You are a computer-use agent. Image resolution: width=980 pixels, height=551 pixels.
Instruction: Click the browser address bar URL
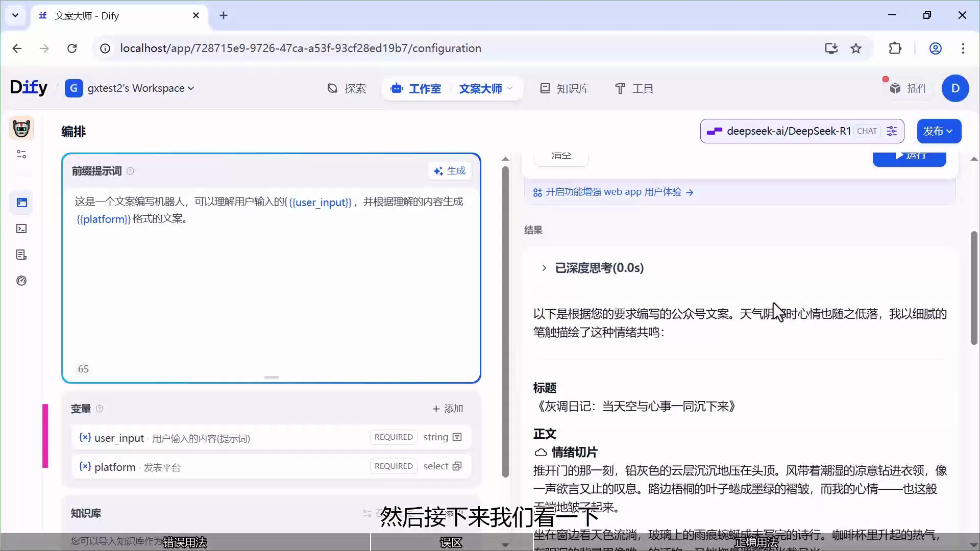coord(301,48)
